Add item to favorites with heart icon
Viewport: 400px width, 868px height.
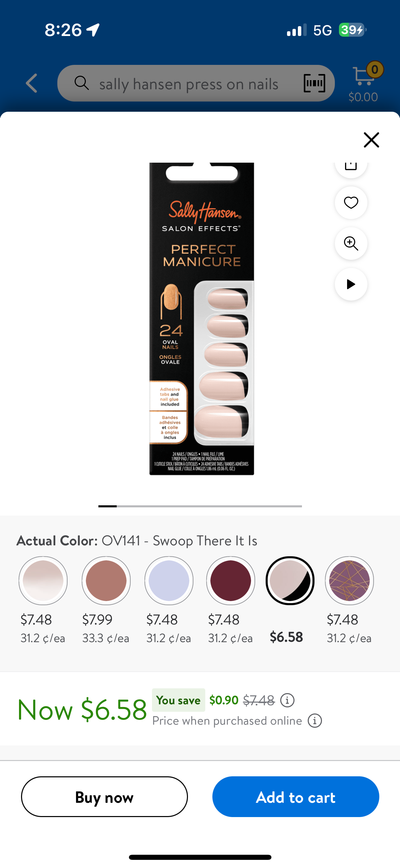point(351,203)
